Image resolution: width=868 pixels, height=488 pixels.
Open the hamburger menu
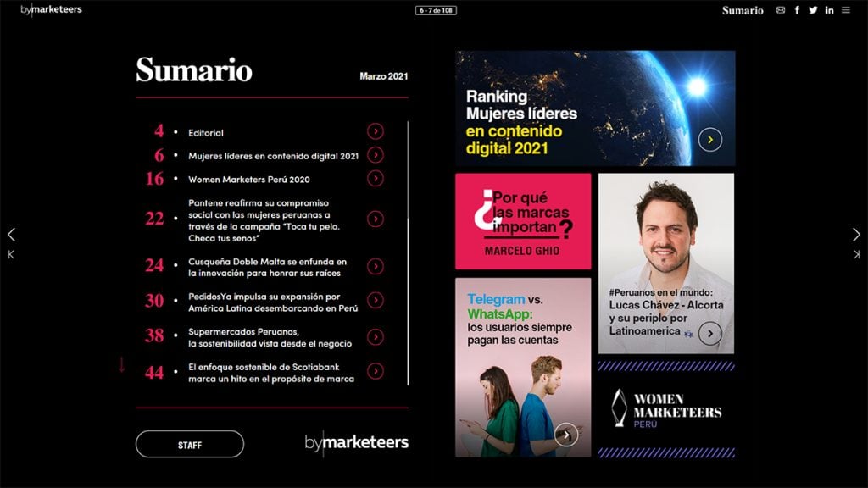(846, 10)
